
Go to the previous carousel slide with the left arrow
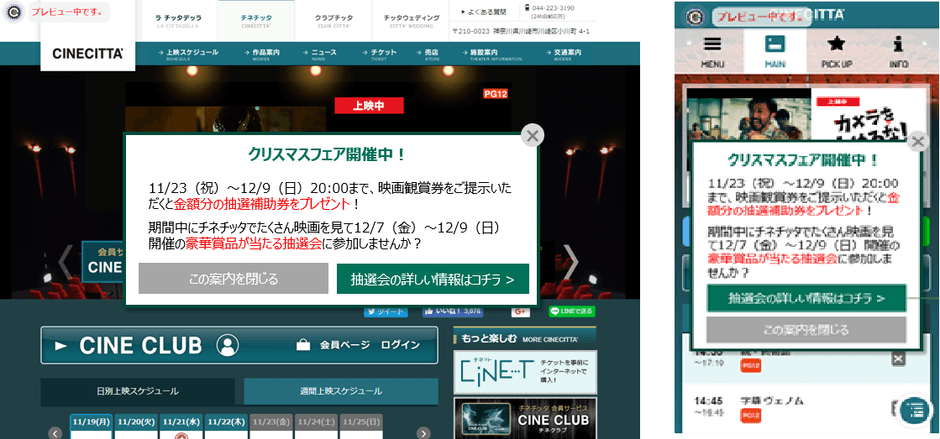65,262
